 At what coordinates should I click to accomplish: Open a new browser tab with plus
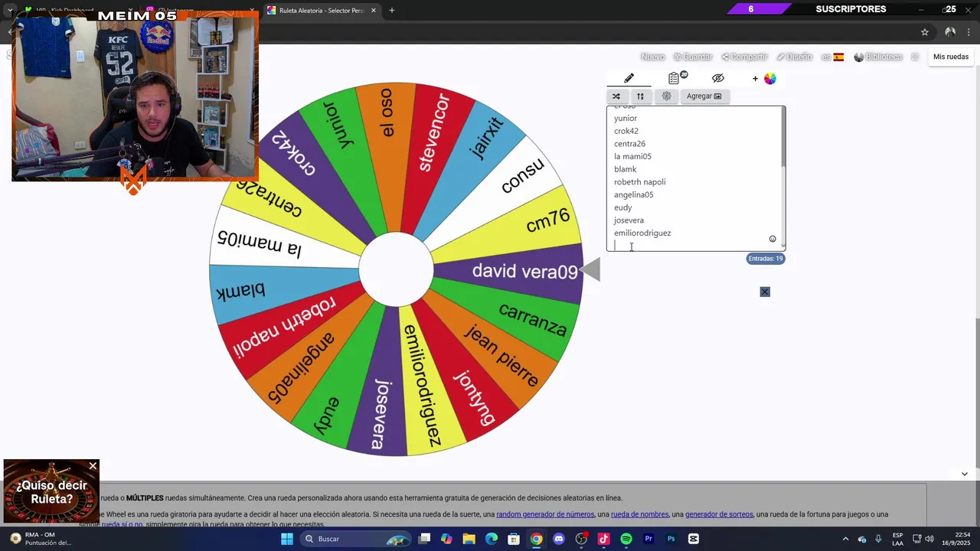[x=391, y=10]
